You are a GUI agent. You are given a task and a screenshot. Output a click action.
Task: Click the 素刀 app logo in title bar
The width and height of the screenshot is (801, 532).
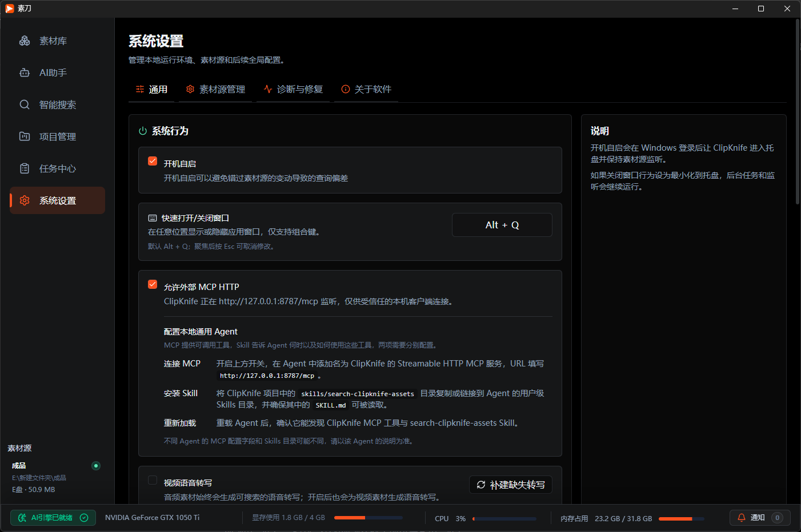10,9
